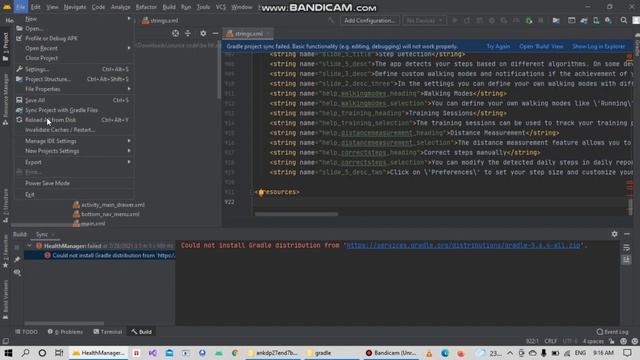Click the gradle distribution URL link

click(x=463, y=245)
